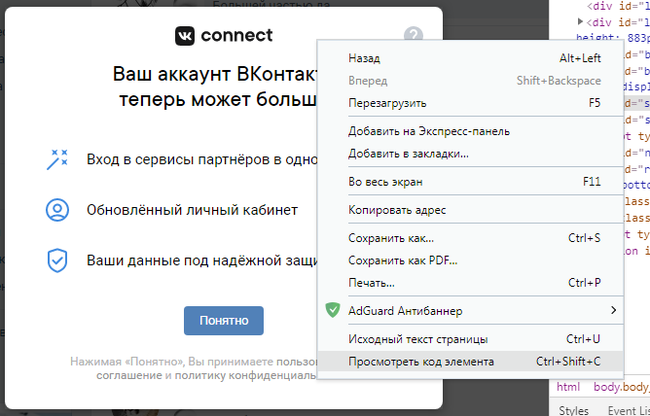Click the magic wand partner services icon
Viewport: 650px width, 416px height.
57,159
